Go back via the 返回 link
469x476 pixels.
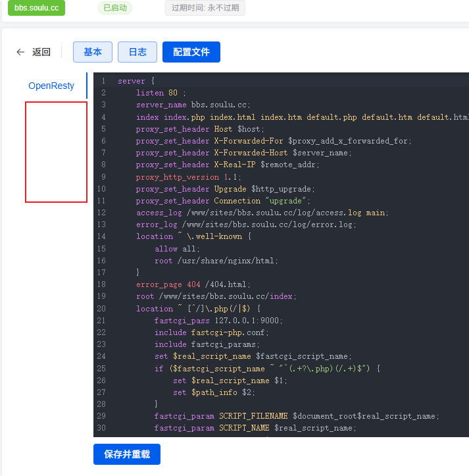[41, 52]
